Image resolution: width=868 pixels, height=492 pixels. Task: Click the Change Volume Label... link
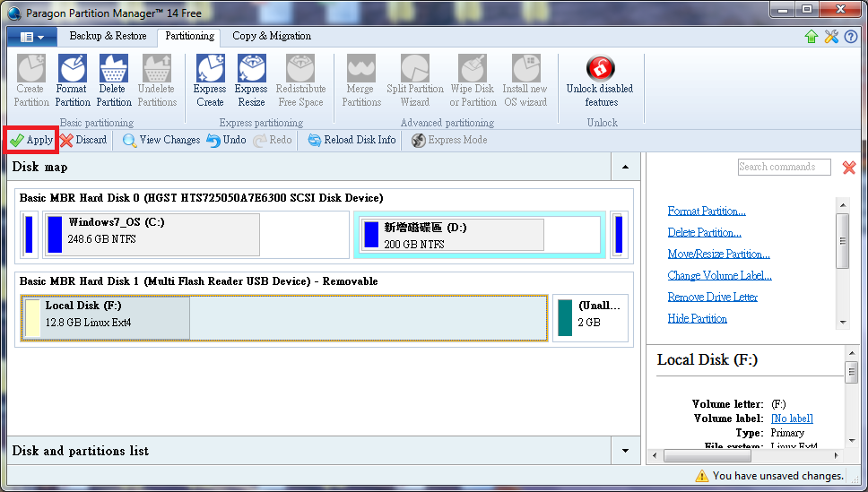[x=720, y=276]
